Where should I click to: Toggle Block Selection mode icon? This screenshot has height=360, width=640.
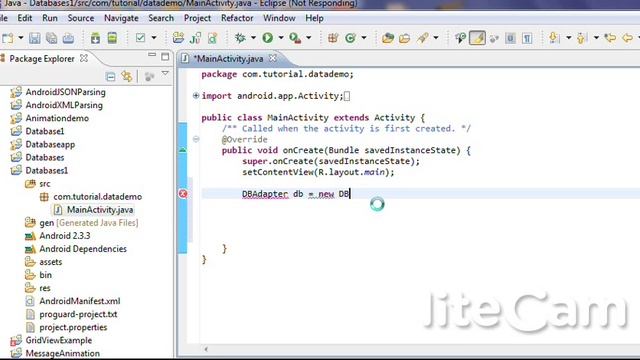[510, 38]
